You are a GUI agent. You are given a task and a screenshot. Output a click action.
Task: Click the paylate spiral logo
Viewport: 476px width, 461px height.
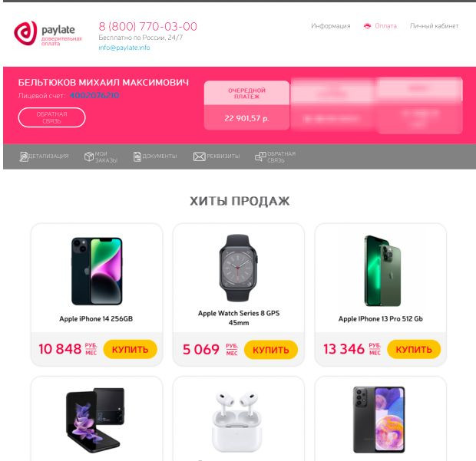(25, 33)
